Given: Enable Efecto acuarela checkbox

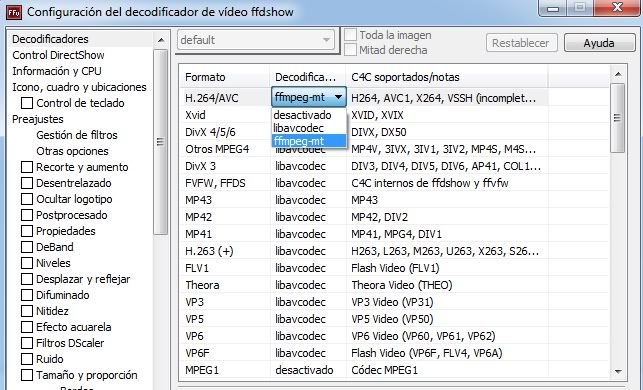Looking at the screenshot, I should click(x=27, y=327).
